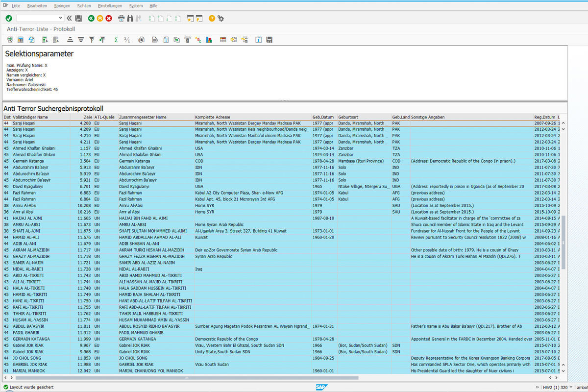The width and height of the screenshot is (588, 392).
Task: Click the ATL-Quelle column header
Action: click(x=105, y=117)
